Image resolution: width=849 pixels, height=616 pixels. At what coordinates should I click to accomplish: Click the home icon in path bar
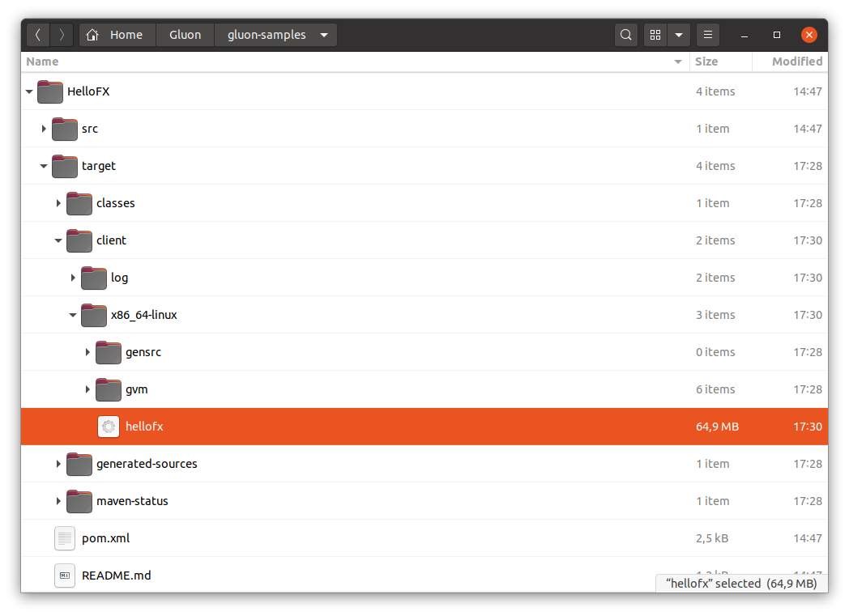(92, 35)
